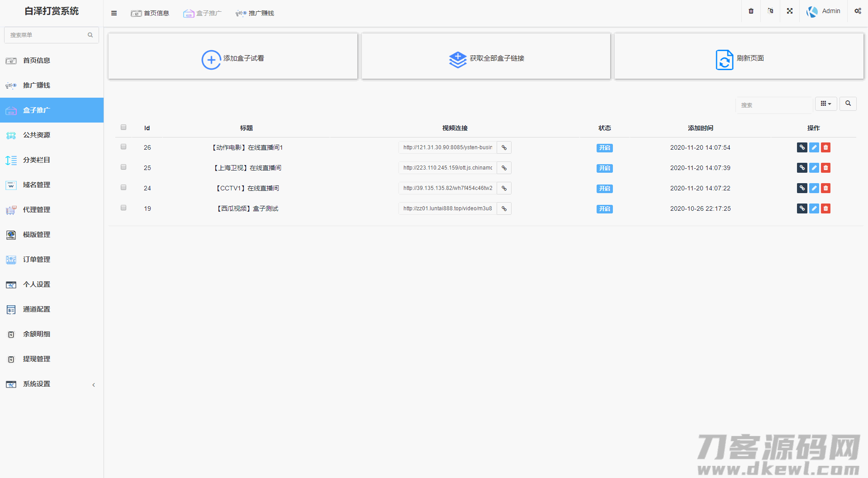The height and width of the screenshot is (478, 868).
Task: Open the column display dropdown
Action: click(x=826, y=104)
